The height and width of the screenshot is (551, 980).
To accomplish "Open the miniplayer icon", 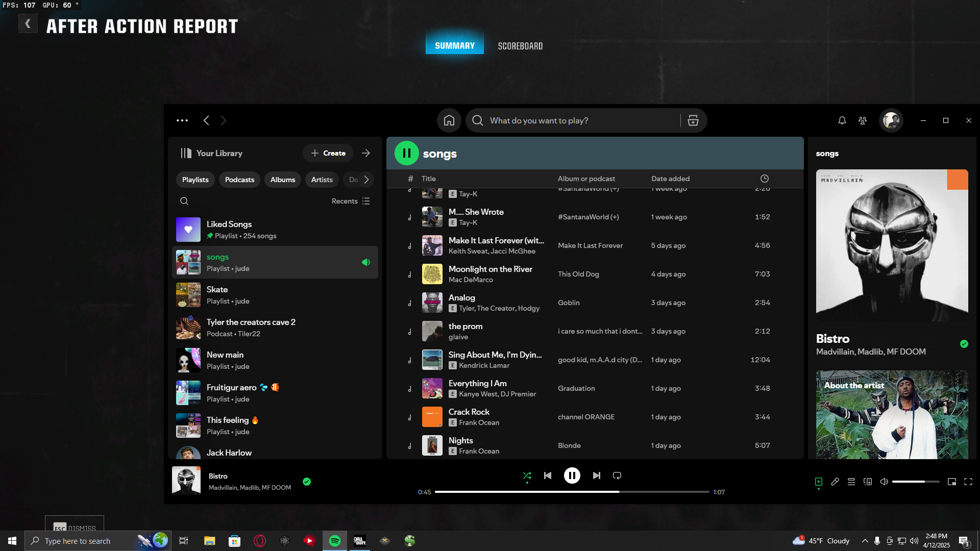I will [952, 482].
